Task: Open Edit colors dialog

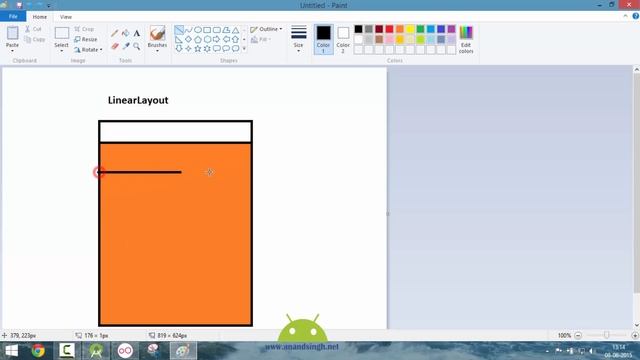Action: pos(466,40)
